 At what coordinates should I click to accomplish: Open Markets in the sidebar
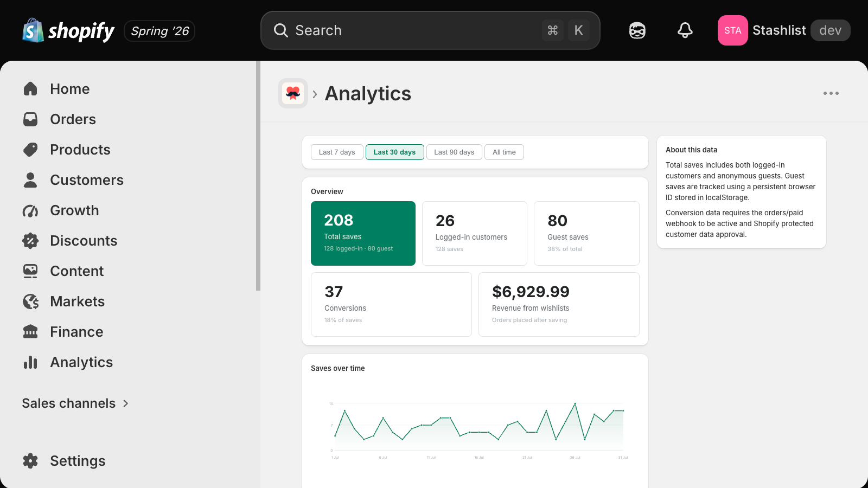pyautogui.click(x=78, y=301)
